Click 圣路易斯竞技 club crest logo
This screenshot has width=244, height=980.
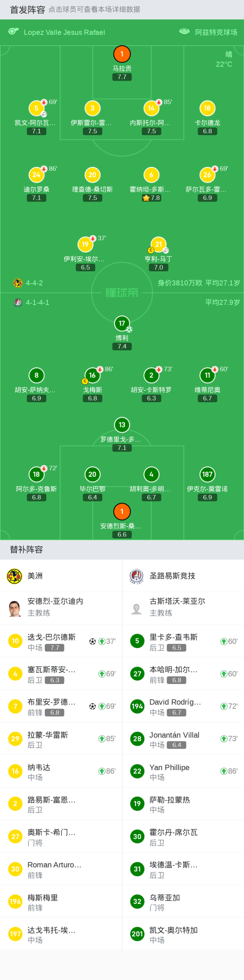(137, 576)
